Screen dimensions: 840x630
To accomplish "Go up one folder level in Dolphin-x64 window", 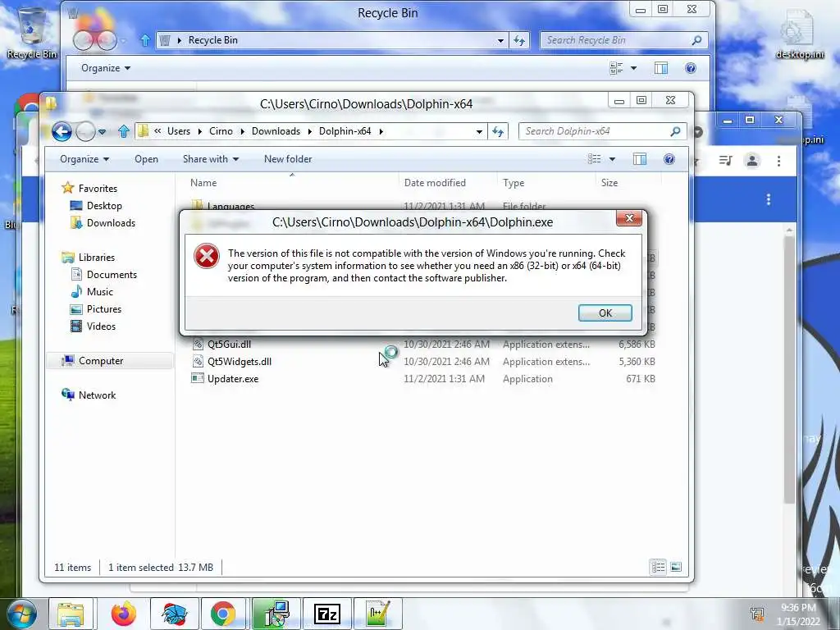I will click(x=124, y=131).
